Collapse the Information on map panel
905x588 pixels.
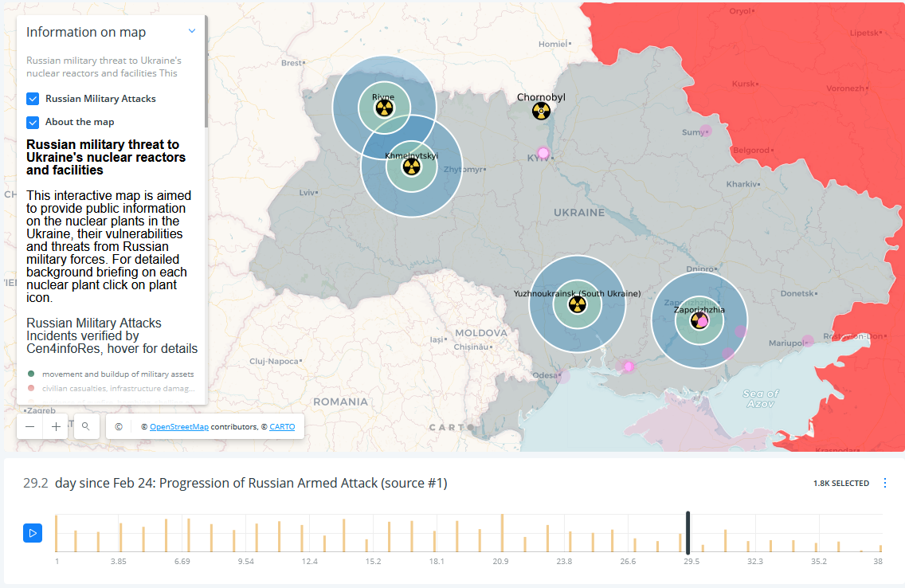point(192,32)
